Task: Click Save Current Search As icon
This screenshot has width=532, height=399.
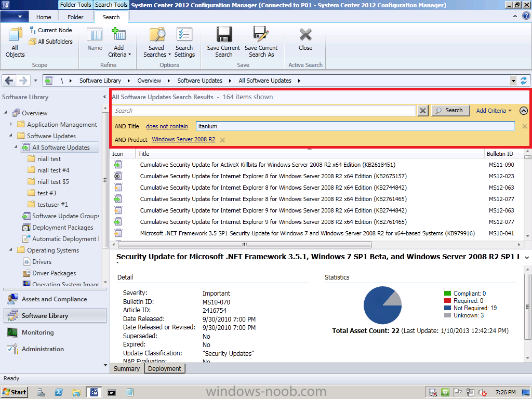Action: point(261,42)
